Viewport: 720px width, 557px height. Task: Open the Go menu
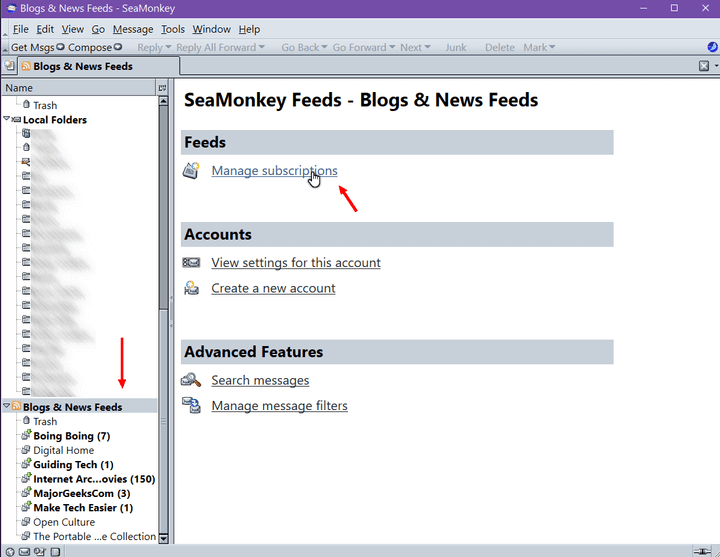click(98, 29)
